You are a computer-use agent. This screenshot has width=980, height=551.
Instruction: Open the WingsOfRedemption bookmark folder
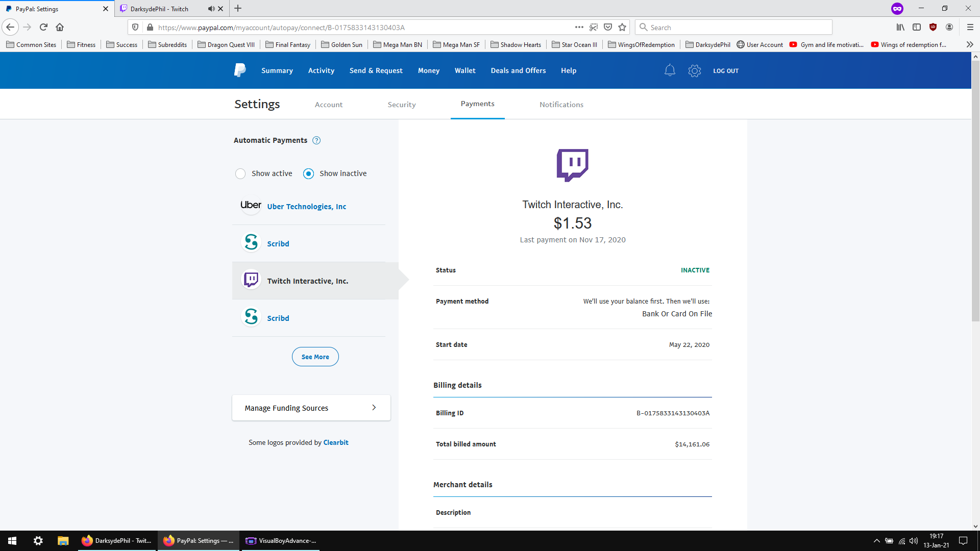point(642,44)
